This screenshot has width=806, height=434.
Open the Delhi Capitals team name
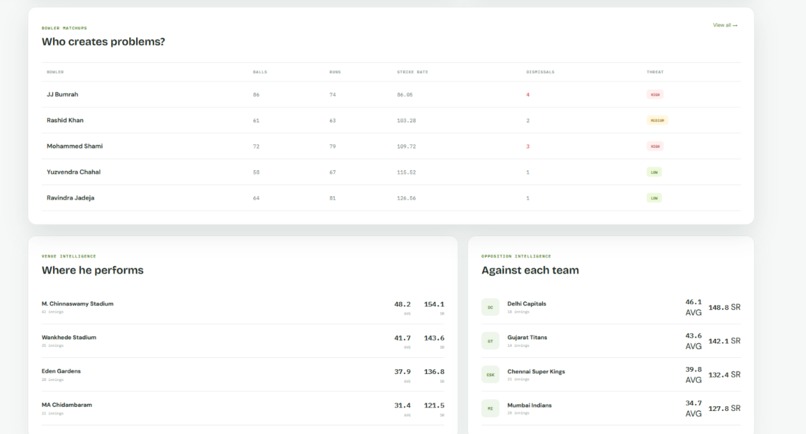[x=526, y=304]
